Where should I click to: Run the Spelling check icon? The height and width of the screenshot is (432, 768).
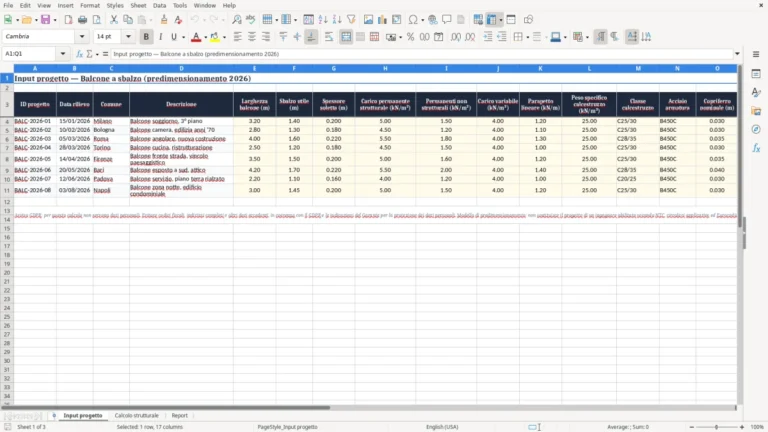tap(251, 20)
